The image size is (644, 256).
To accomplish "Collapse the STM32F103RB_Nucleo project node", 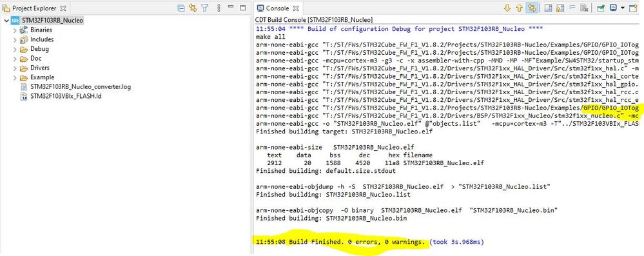I will tap(6, 21).
